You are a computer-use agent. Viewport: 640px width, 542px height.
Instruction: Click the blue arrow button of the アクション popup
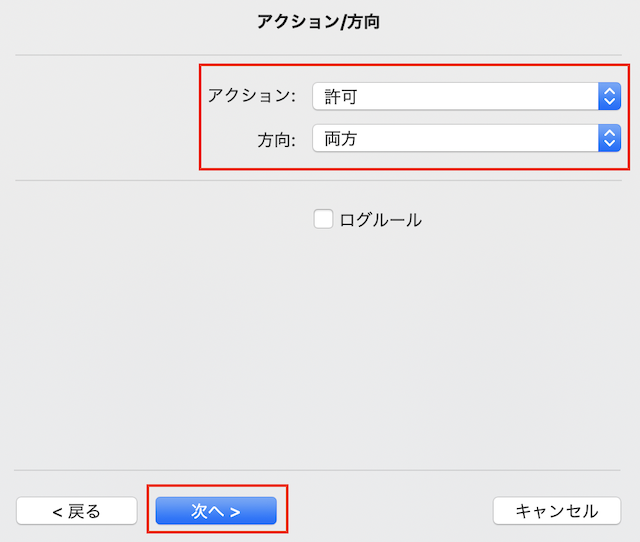point(609,96)
